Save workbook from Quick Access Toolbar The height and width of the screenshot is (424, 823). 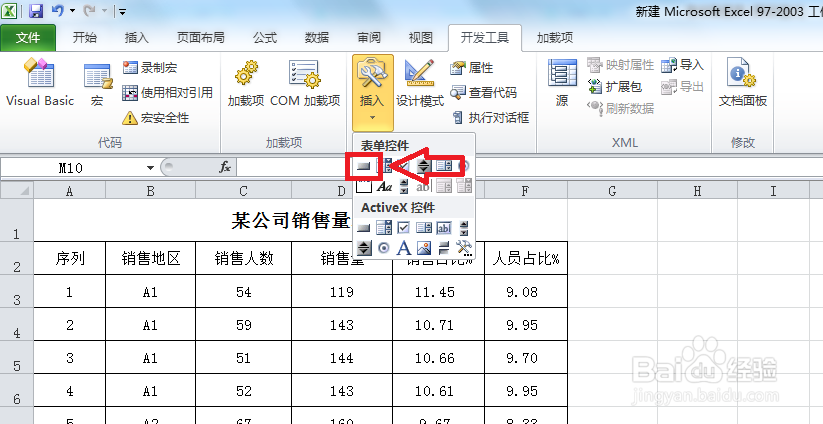pos(35,11)
